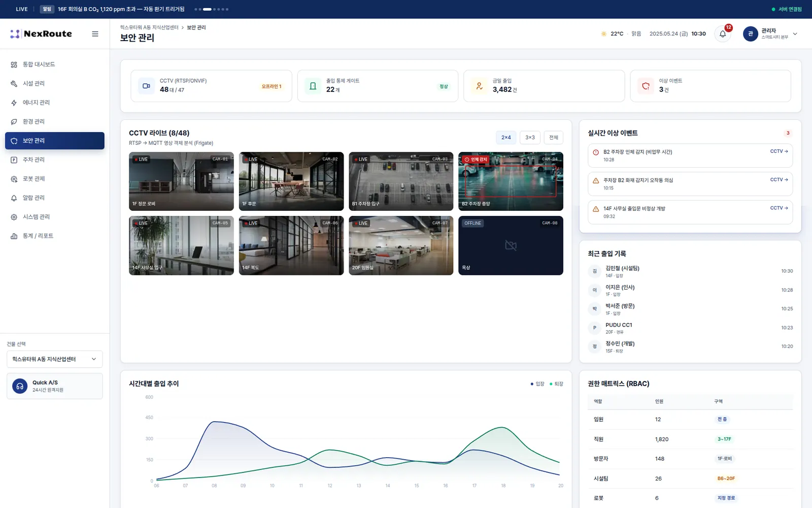Image resolution: width=812 pixels, height=508 pixels.
Task: Open the notification bell
Action: [723, 34]
